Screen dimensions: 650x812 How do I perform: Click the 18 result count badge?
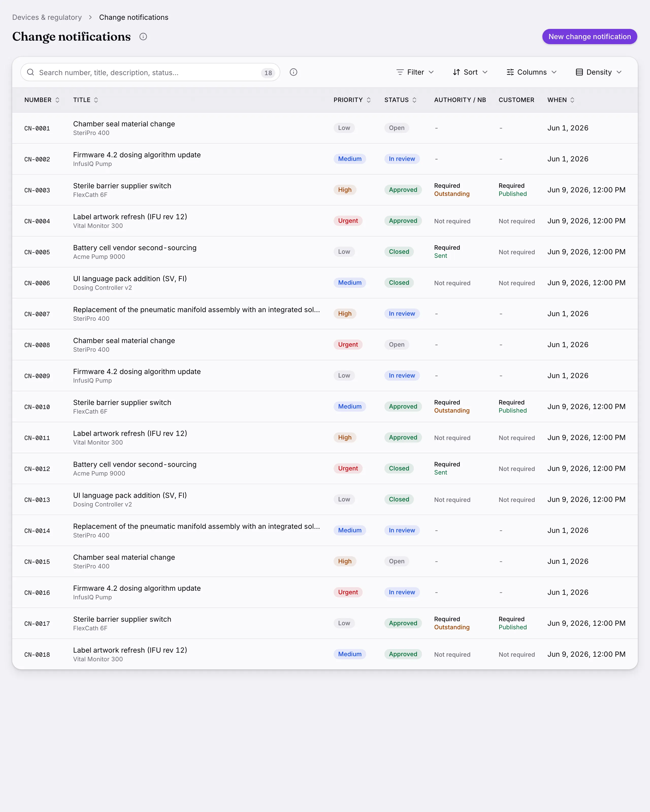coord(268,73)
